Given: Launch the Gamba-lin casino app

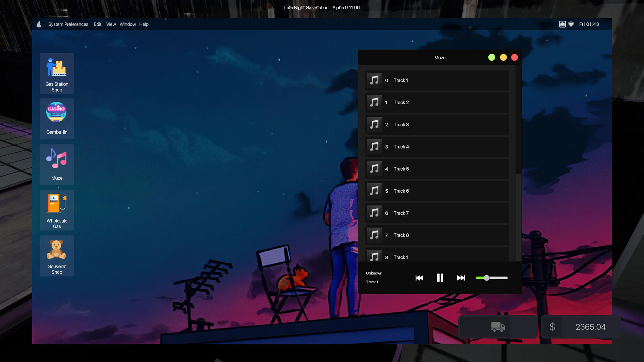Looking at the screenshot, I should pos(57,118).
